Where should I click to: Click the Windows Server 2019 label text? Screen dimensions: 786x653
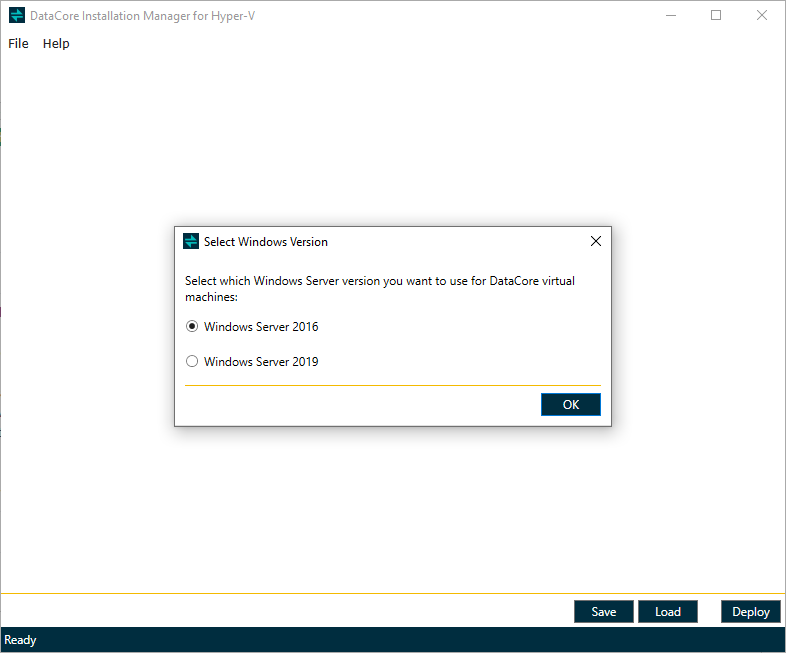(x=261, y=362)
